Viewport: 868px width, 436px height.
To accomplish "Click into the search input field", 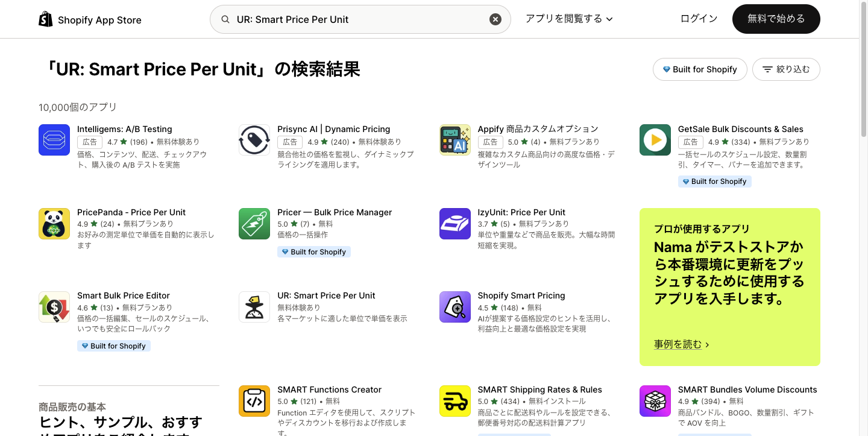I will coord(360,19).
